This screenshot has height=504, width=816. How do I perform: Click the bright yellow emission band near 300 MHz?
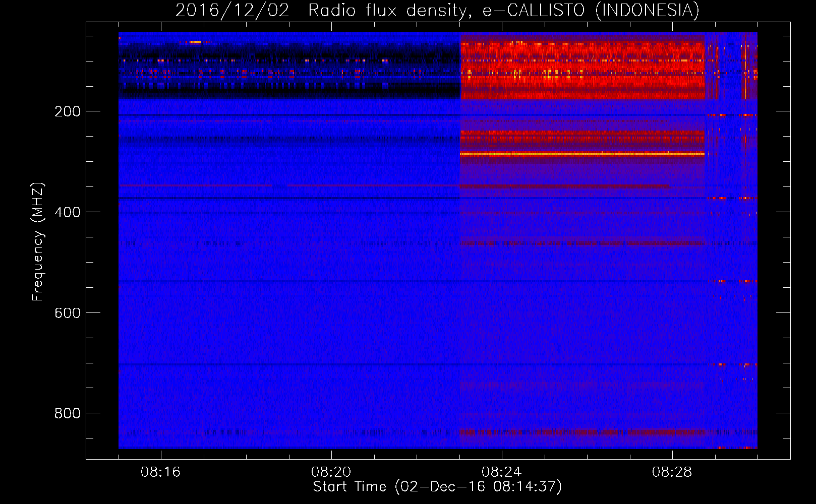tap(582, 154)
